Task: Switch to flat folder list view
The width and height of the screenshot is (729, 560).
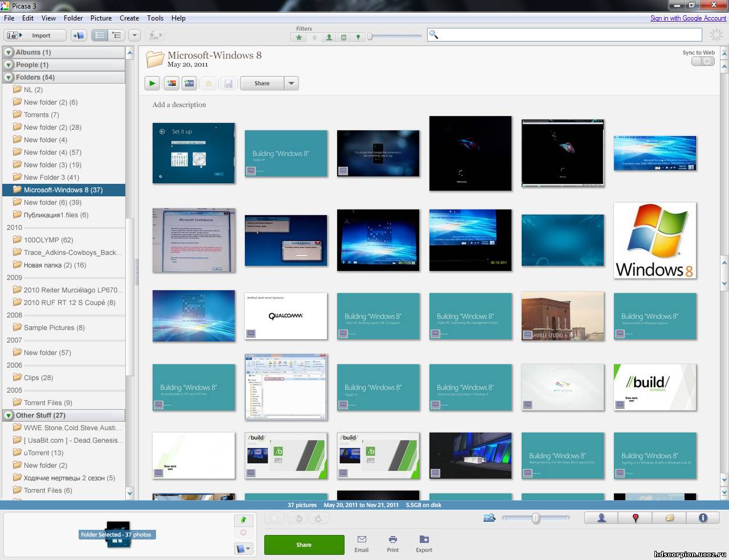Action: tap(100, 35)
